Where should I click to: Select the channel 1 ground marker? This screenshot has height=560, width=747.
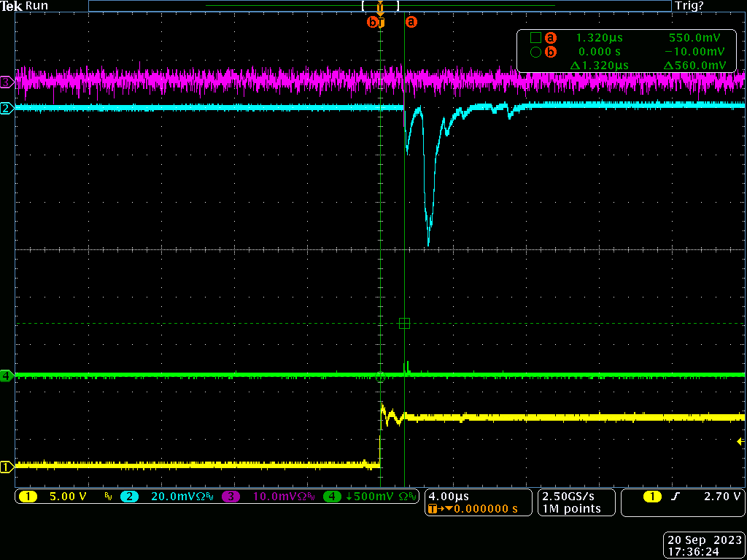[x=7, y=467]
